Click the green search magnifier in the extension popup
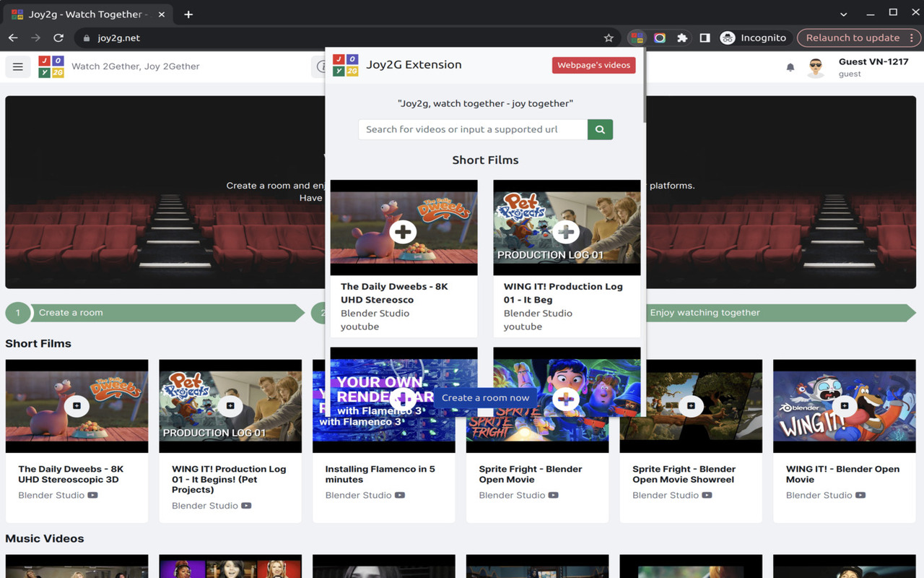The width and height of the screenshot is (924, 578). (x=600, y=129)
